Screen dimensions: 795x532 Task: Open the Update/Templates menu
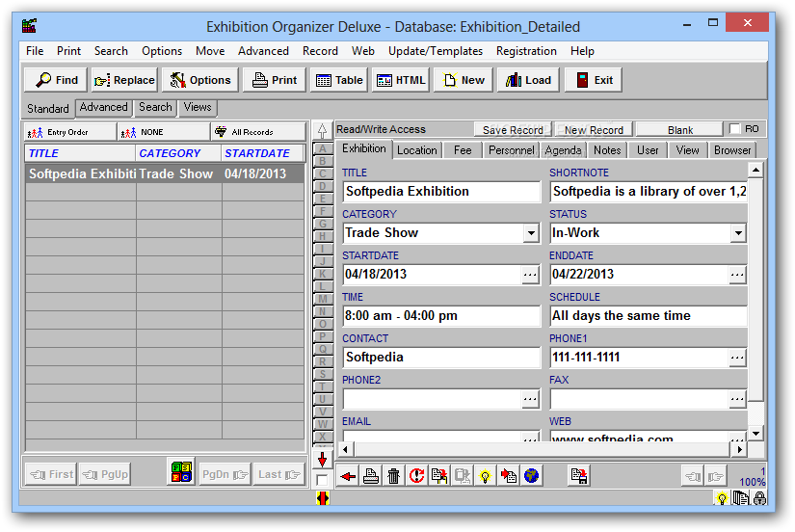pyautogui.click(x=435, y=51)
